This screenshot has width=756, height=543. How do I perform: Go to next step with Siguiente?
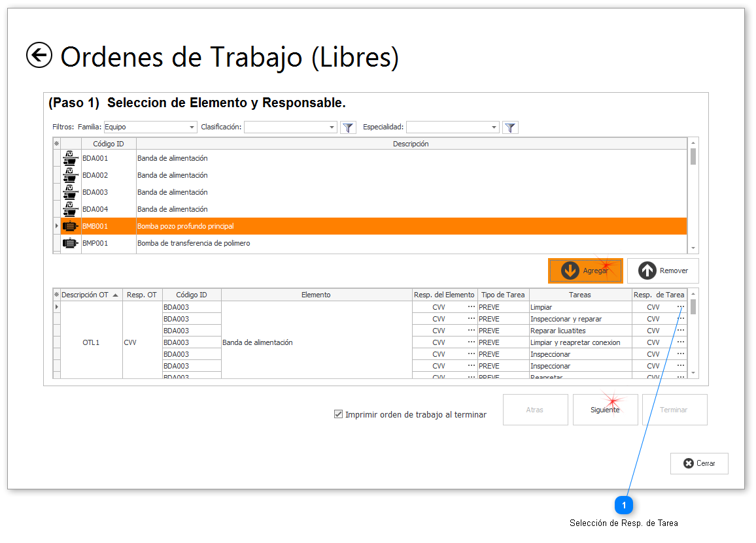point(605,410)
